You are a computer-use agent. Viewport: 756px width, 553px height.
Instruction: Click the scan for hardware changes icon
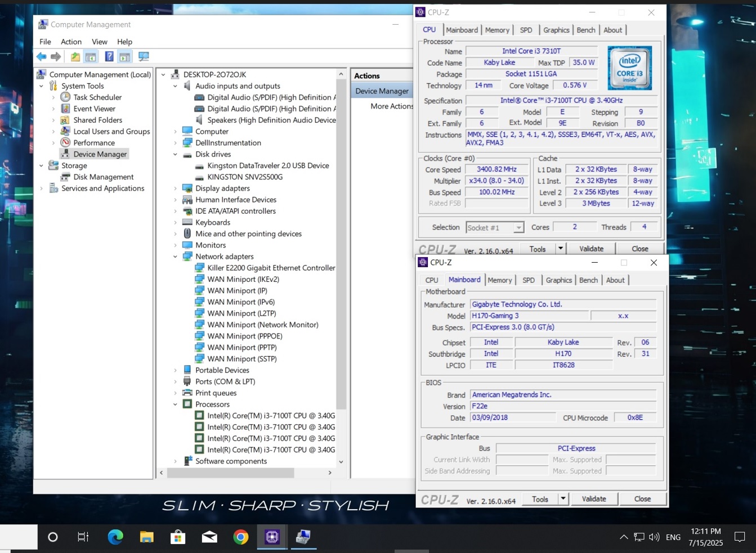(x=144, y=56)
